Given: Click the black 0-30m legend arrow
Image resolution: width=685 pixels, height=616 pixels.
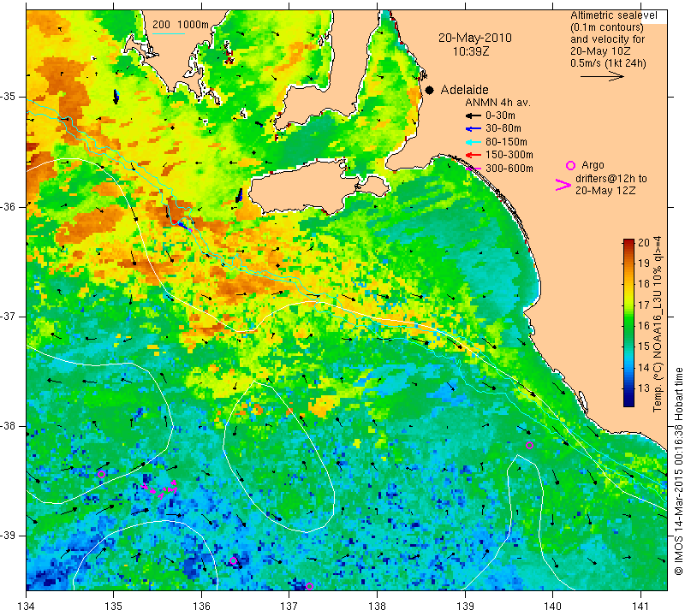Looking at the screenshot, I should coord(474,115).
